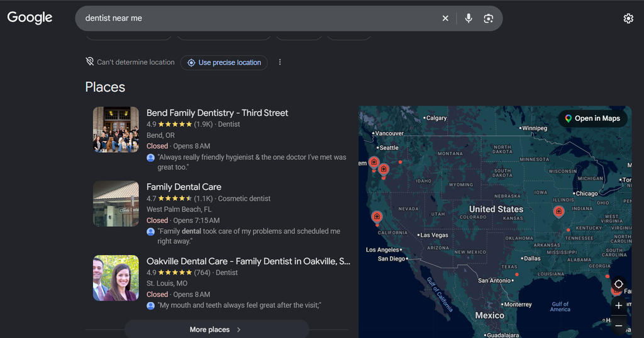Click 'Chicago' city label on map

tap(587, 193)
